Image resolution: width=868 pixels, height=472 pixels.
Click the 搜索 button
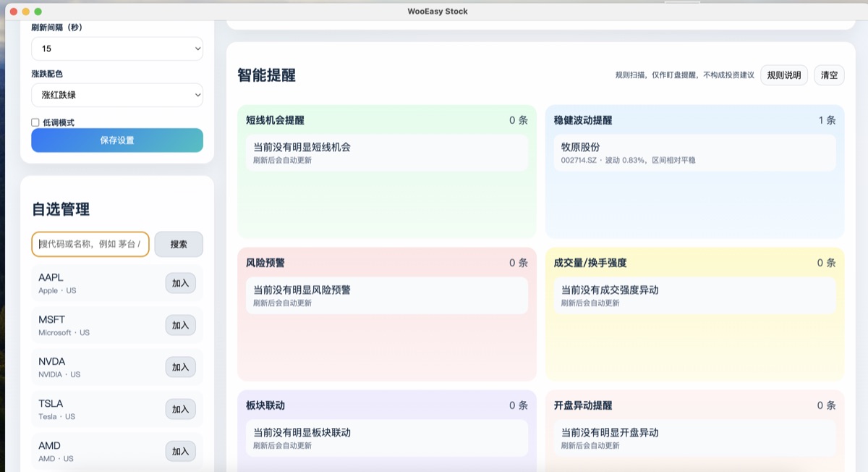[179, 244]
